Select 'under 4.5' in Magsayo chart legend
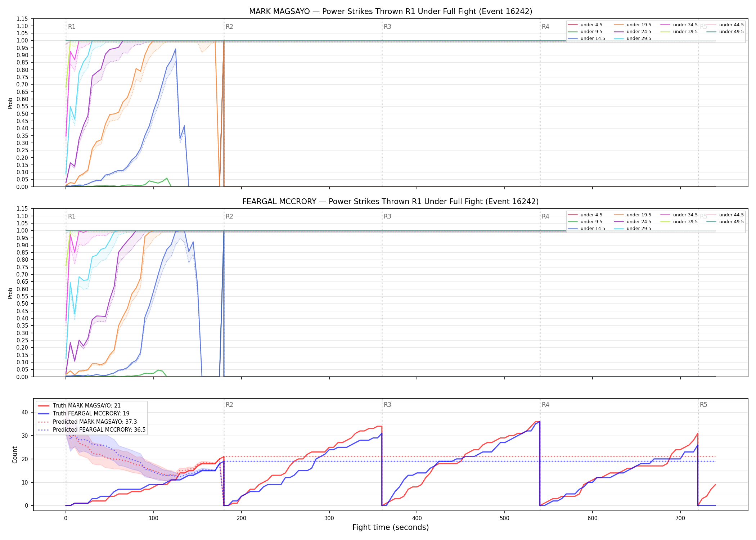Screen dimensions: 756x540 [x=585, y=25]
